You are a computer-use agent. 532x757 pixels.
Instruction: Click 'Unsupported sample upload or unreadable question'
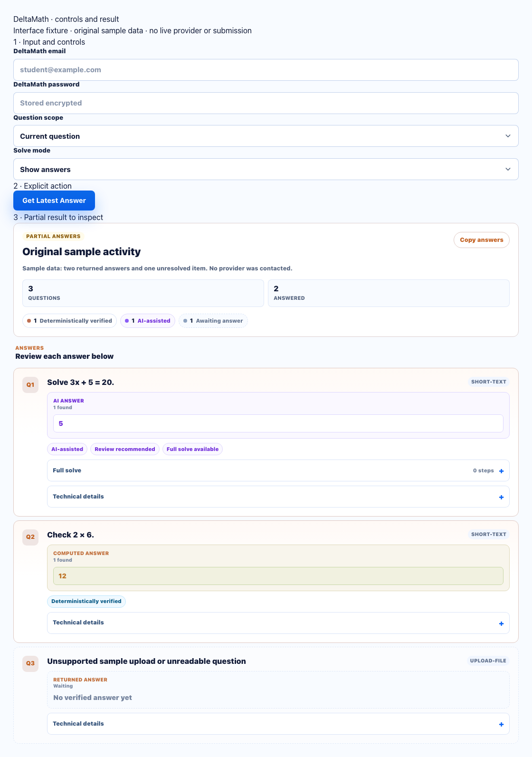[147, 661]
